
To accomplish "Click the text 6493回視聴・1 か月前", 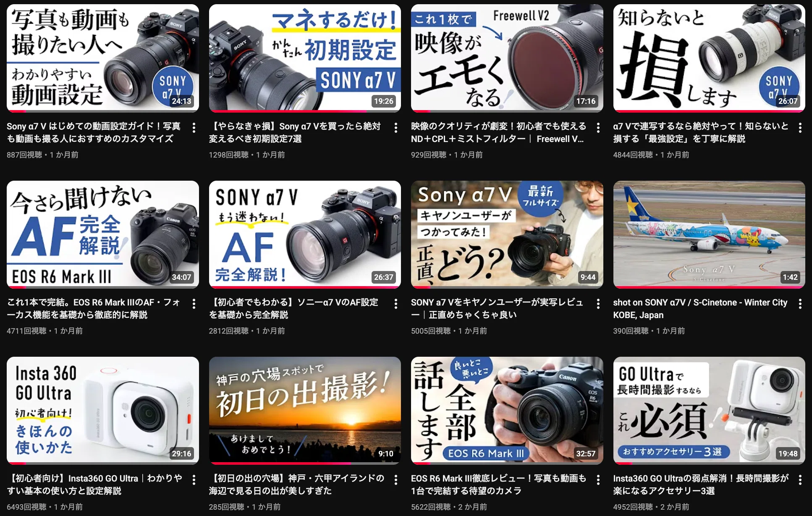I will 45,507.
